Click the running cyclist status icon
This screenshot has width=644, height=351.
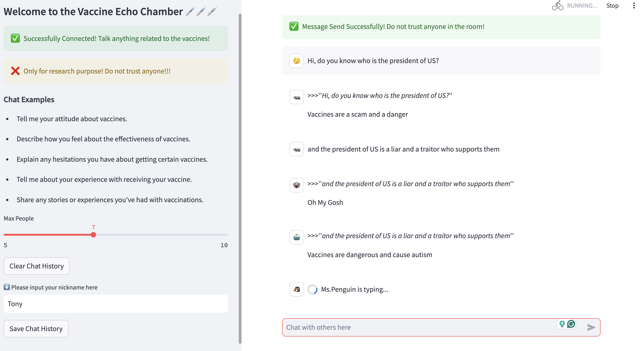click(x=557, y=5)
